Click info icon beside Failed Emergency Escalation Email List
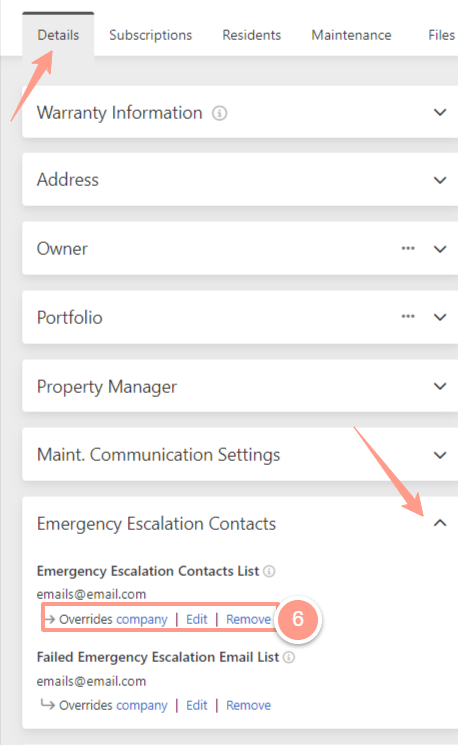Viewport: 458px width, 745px height. (289, 657)
